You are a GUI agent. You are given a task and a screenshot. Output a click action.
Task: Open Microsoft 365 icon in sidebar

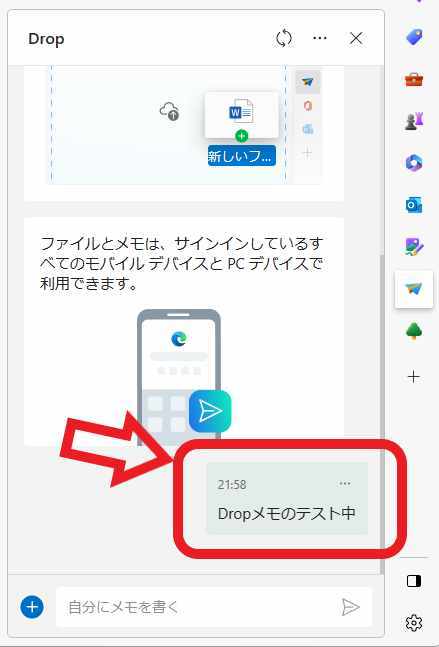[414, 163]
